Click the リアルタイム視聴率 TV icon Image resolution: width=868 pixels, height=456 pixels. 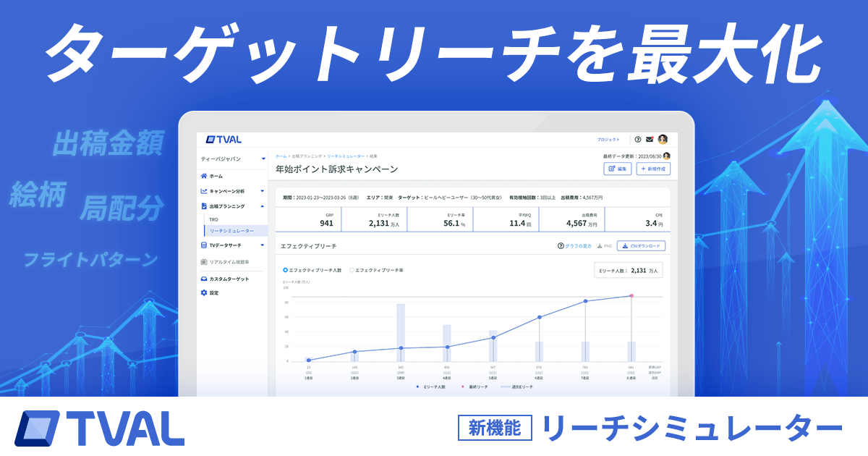[204, 262]
